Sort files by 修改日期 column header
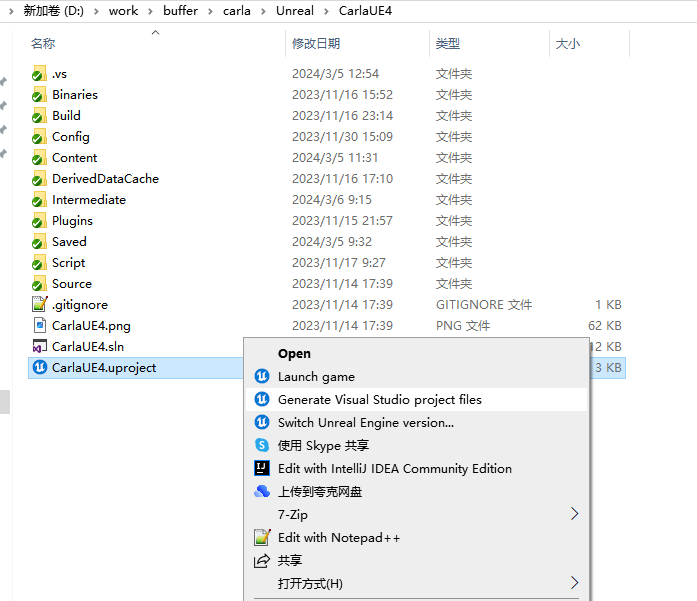The width and height of the screenshot is (697, 601). (316, 44)
